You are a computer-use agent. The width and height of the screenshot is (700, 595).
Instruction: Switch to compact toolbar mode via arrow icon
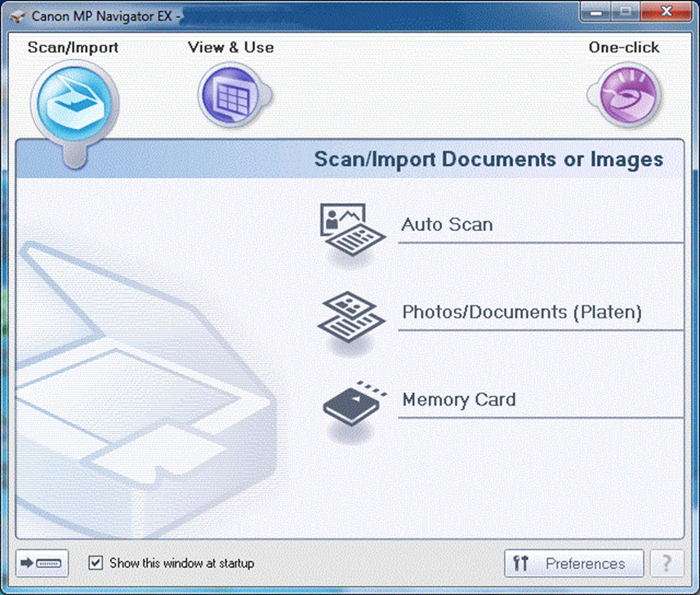click(42, 563)
